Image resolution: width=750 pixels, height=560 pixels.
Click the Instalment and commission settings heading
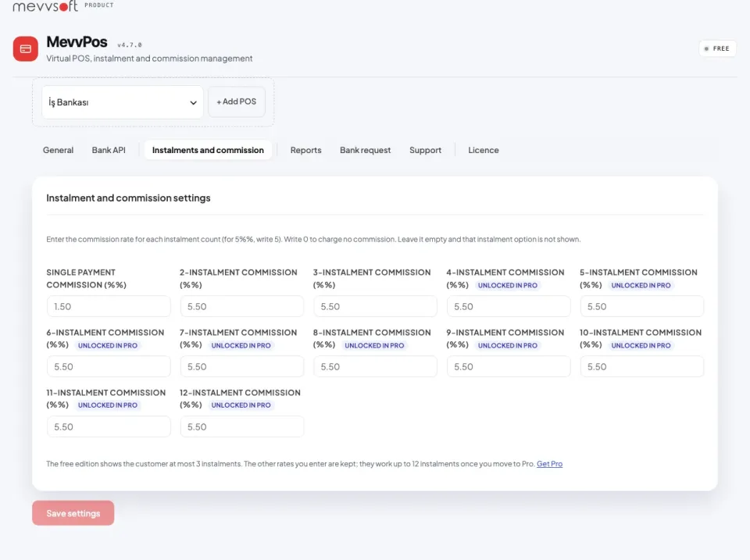(128, 198)
